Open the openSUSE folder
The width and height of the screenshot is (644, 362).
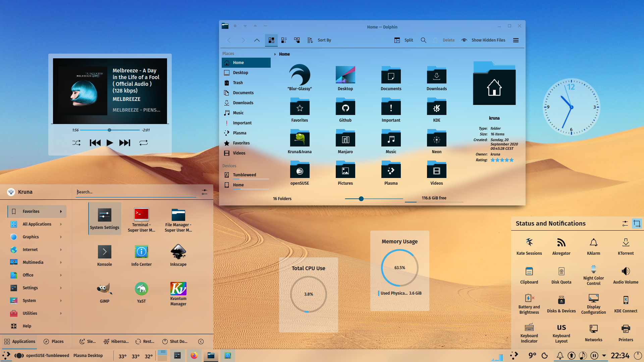point(300,173)
